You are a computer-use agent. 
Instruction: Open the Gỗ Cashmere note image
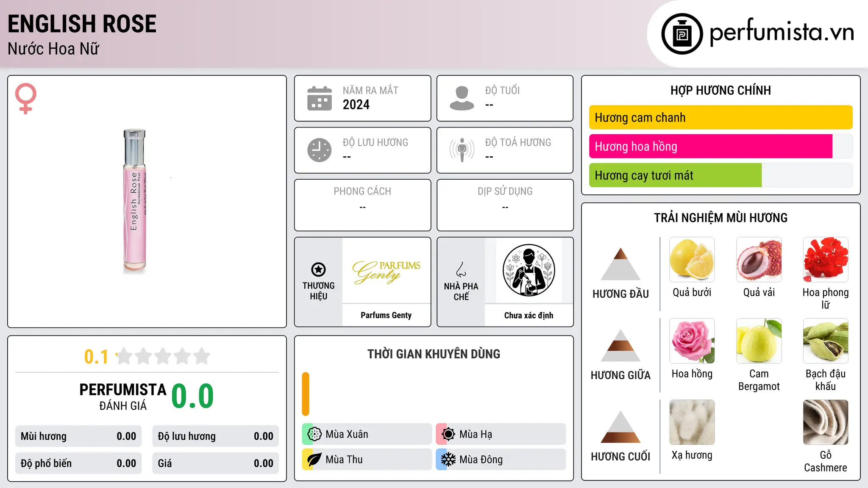pos(826,422)
